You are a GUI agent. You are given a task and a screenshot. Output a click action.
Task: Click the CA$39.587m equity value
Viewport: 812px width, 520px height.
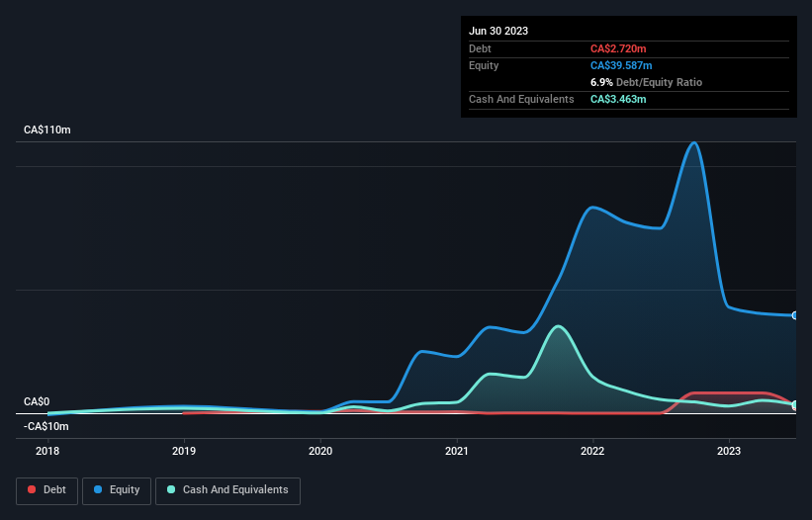(621, 65)
